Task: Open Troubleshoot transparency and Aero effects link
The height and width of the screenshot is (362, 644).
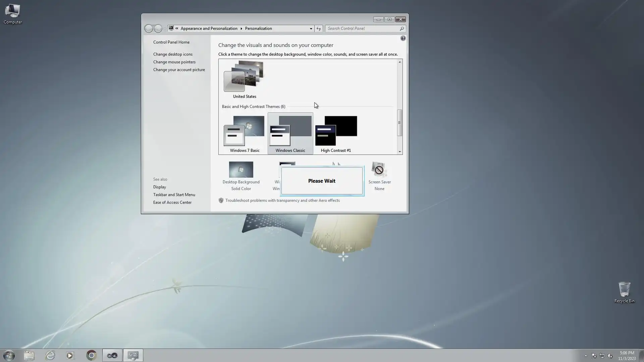Action: point(282,200)
